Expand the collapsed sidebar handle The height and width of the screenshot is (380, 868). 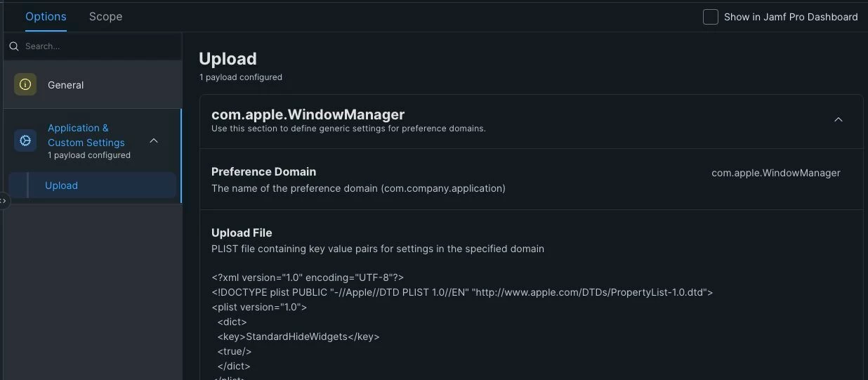[4, 201]
